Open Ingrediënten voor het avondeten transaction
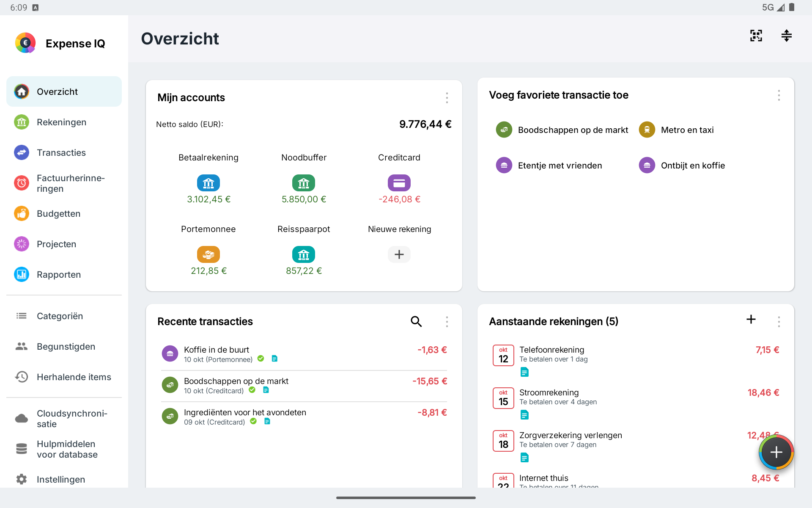812x508 pixels. 304,417
